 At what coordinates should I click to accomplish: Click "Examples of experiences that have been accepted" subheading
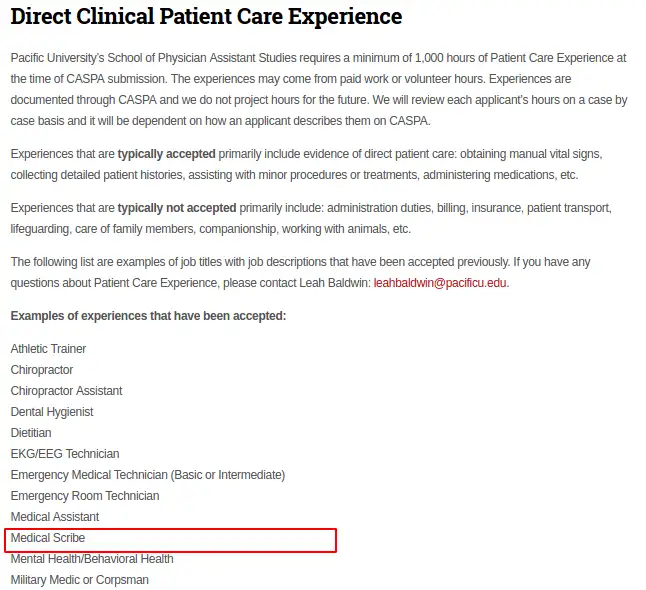click(x=148, y=316)
